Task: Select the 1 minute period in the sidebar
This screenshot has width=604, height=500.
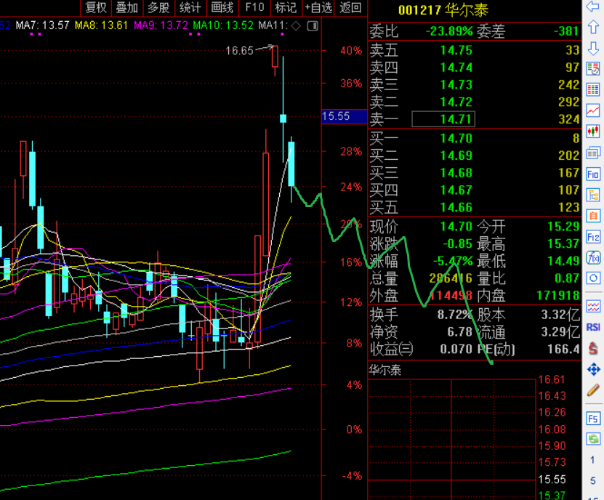Action: (x=592, y=460)
